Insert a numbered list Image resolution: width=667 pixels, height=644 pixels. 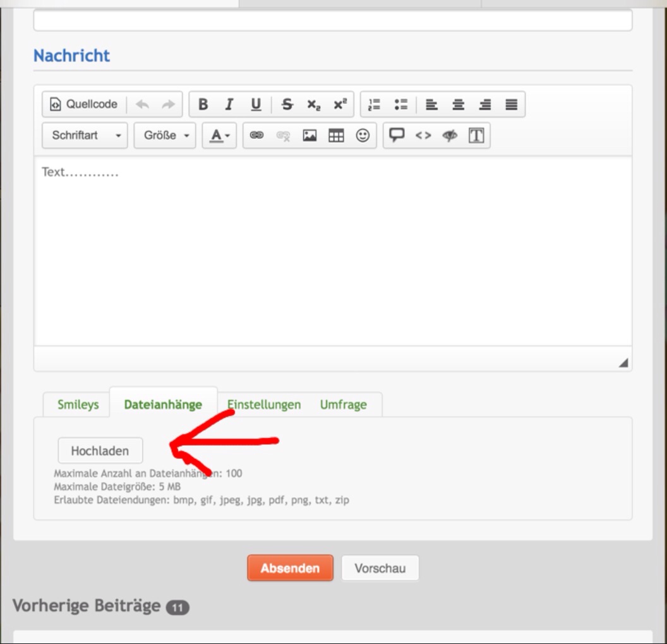(x=375, y=105)
